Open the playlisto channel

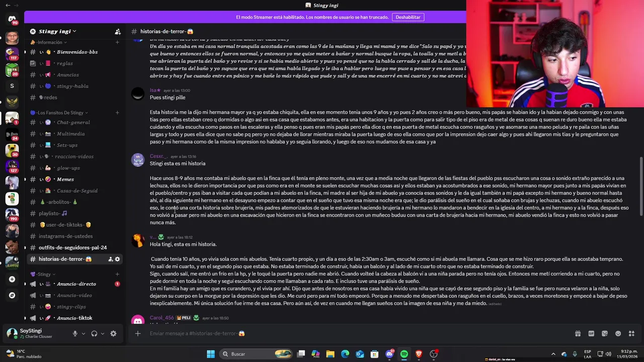(74, 214)
